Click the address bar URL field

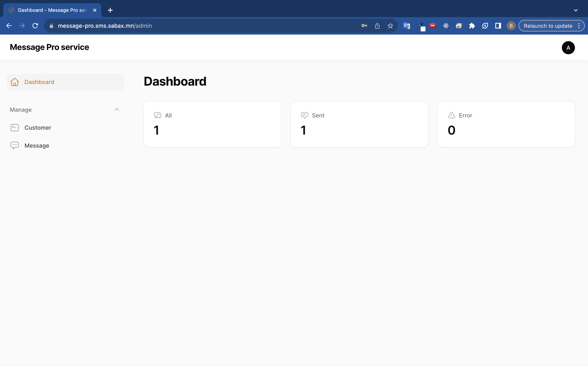click(x=194, y=26)
